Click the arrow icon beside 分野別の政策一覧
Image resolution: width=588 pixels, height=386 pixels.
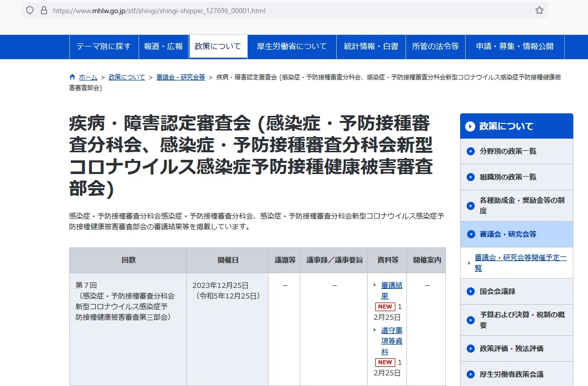coord(471,151)
